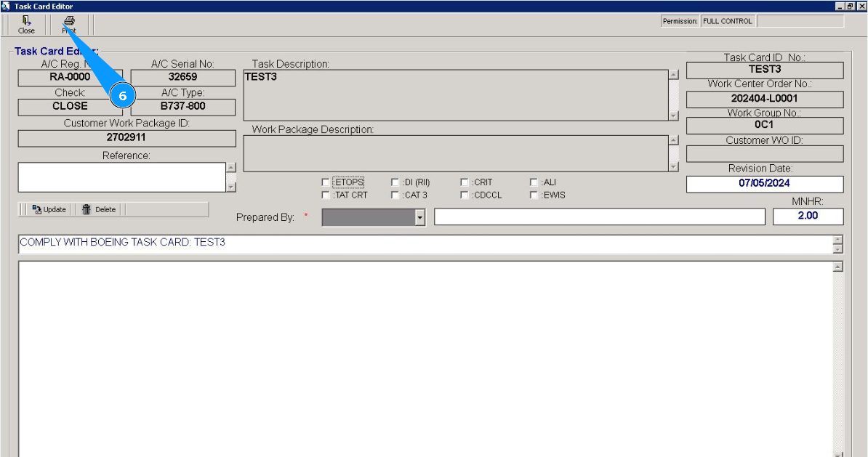
Task: Toggle the ALI checkbox
Action: point(534,182)
